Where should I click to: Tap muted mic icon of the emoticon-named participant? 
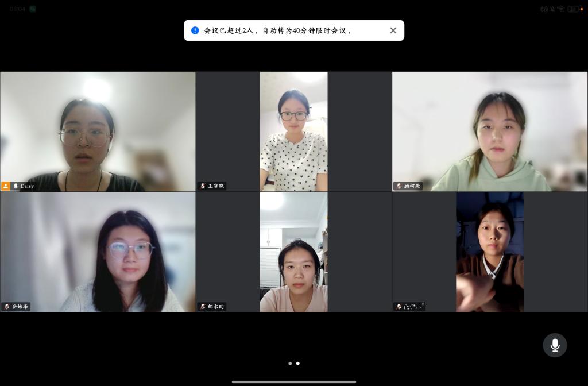pos(399,307)
